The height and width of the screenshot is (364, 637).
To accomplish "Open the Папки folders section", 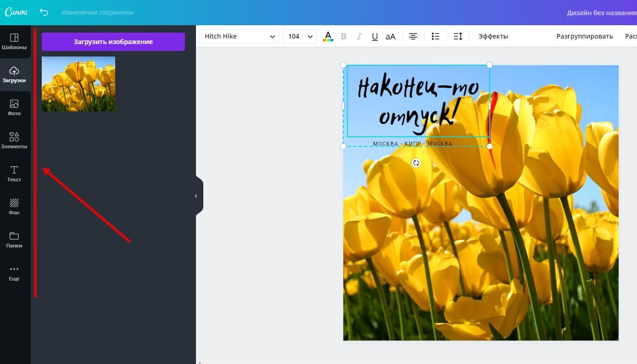I will (14, 240).
